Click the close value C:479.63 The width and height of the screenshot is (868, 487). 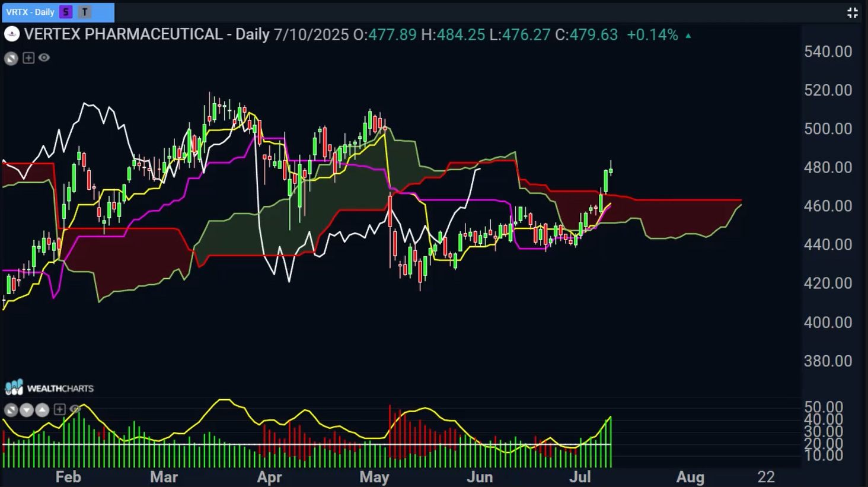coord(586,35)
